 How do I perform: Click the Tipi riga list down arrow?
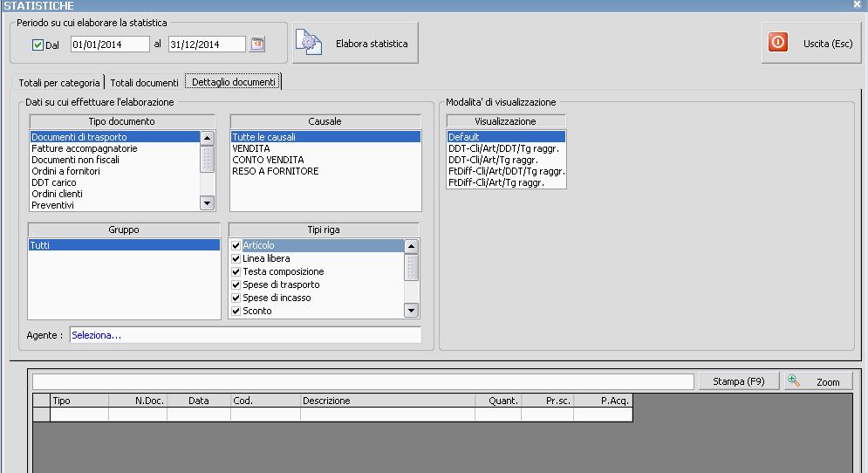[411, 311]
